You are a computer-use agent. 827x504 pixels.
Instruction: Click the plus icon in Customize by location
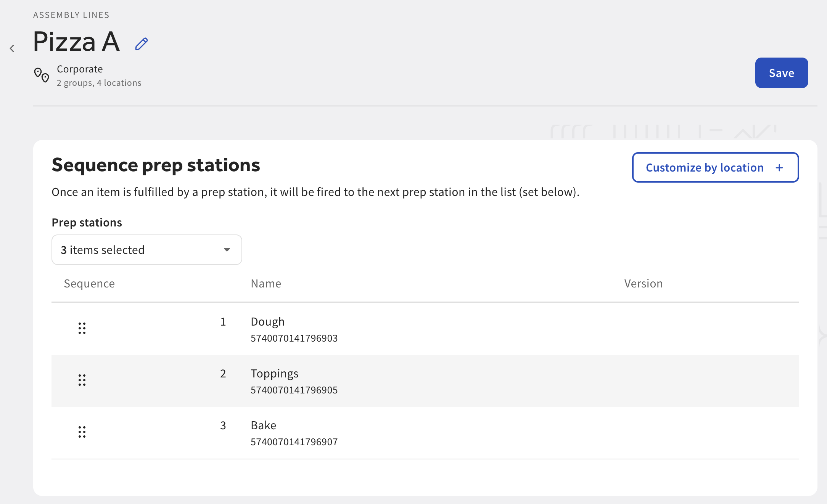click(779, 168)
